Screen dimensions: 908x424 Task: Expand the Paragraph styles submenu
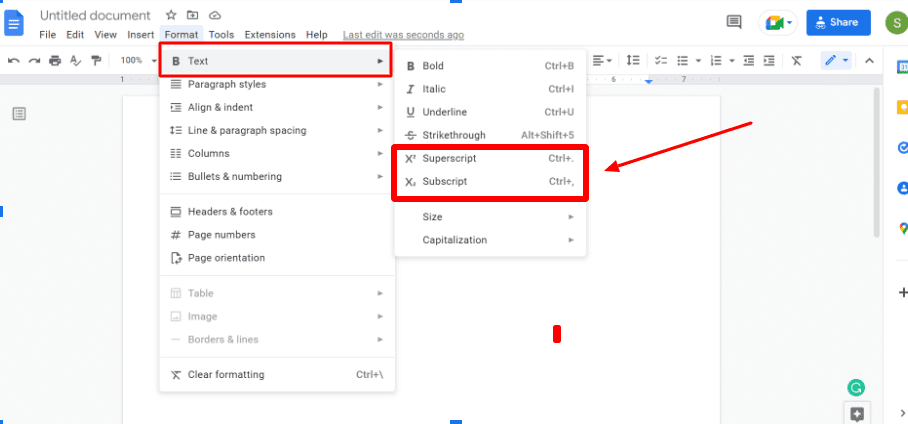(277, 84)
